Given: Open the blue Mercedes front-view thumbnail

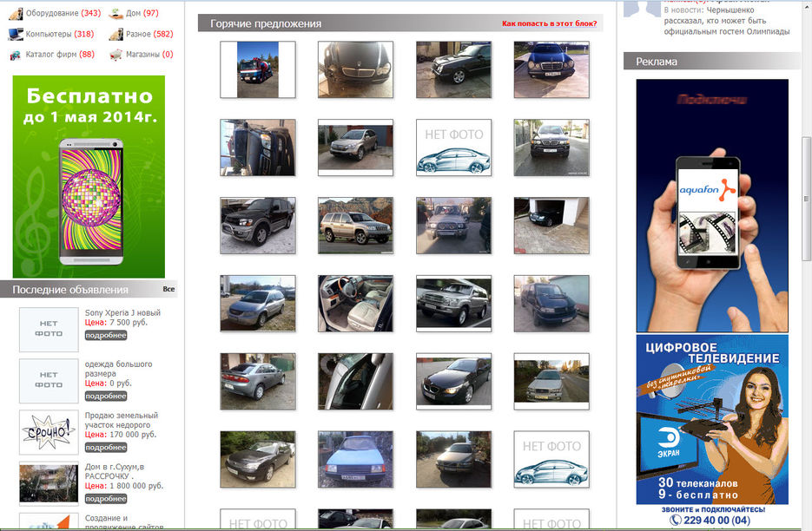Looking at the screenshot, I should (551, 69).
